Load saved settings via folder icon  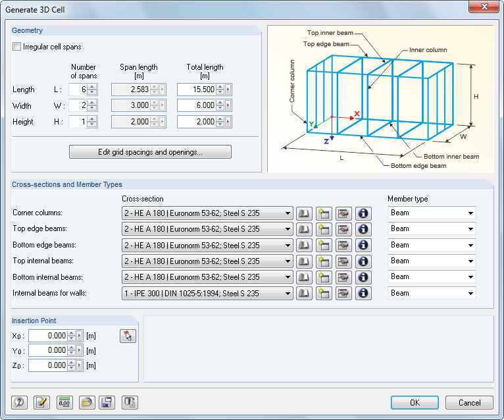(x=87, y=402)
